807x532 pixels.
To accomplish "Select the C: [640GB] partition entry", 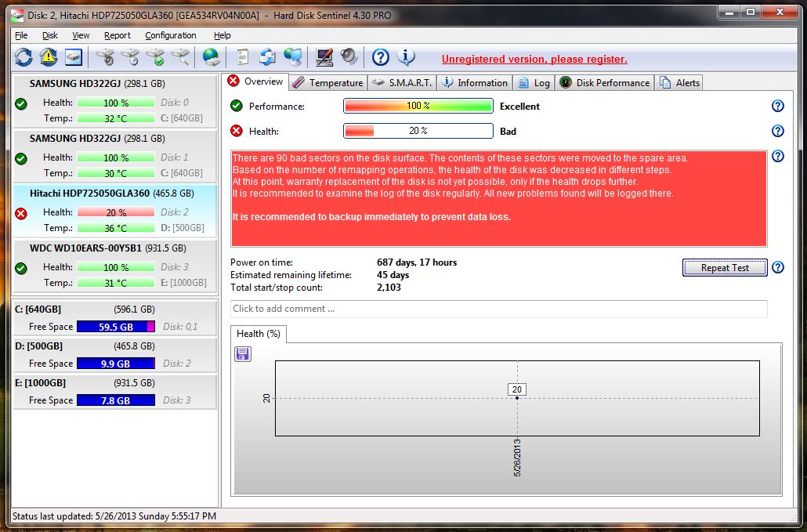I will [x=114, y=318].
